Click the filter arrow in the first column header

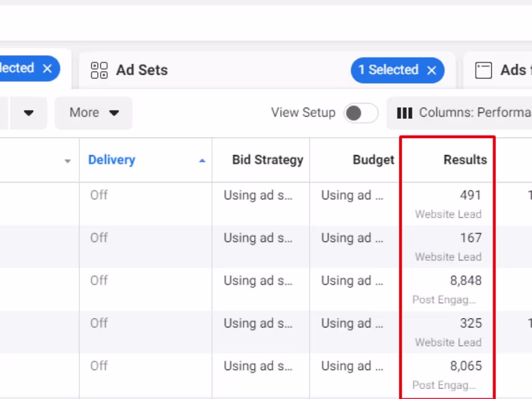click(67, 161)
